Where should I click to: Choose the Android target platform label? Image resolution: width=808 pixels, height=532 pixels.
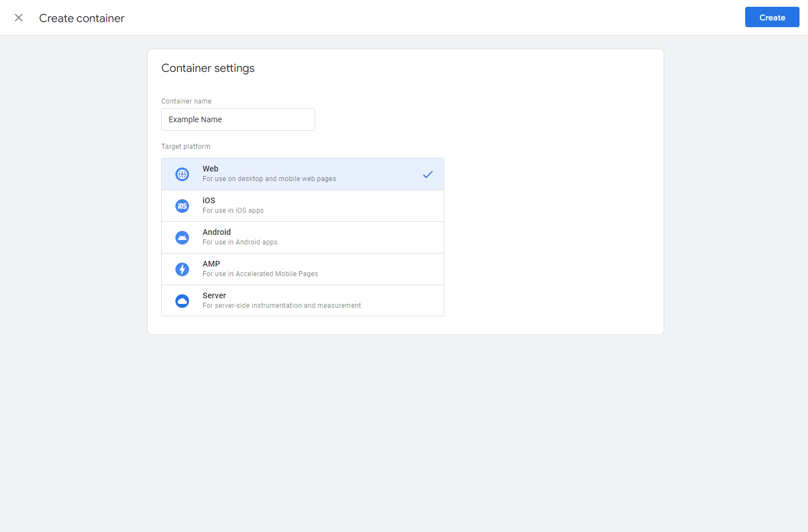coord(217,232)
